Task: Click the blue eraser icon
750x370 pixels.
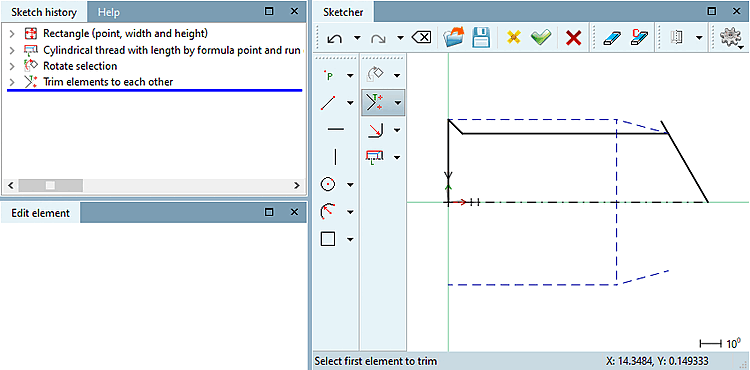Action: pyautogui.click(x=612, y=38)
